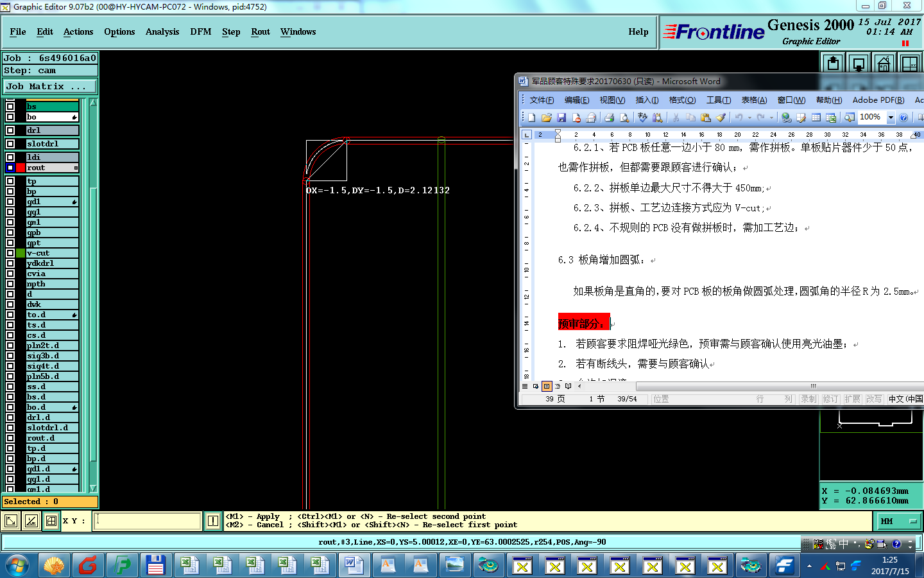Click Insert Excel Worksheet icon in Word

click(x=831, y=118)
